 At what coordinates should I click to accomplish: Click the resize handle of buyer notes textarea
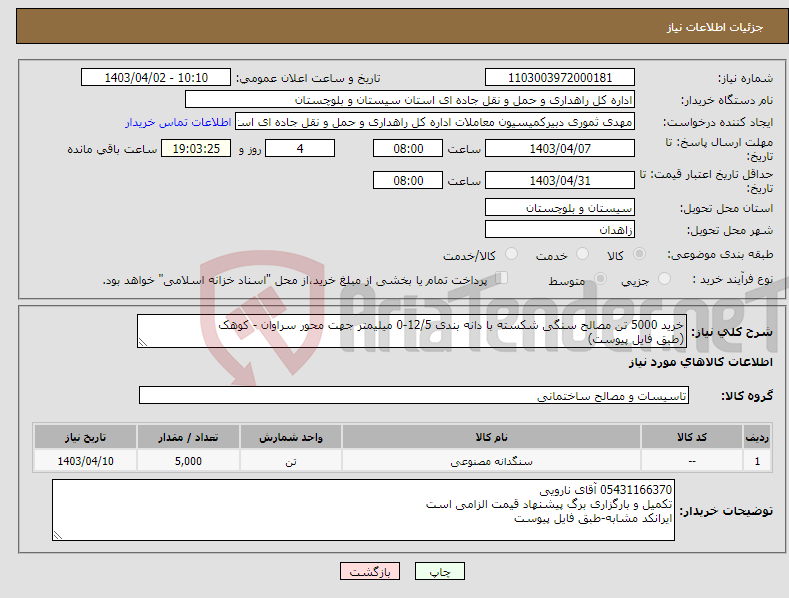pos(57,536)
